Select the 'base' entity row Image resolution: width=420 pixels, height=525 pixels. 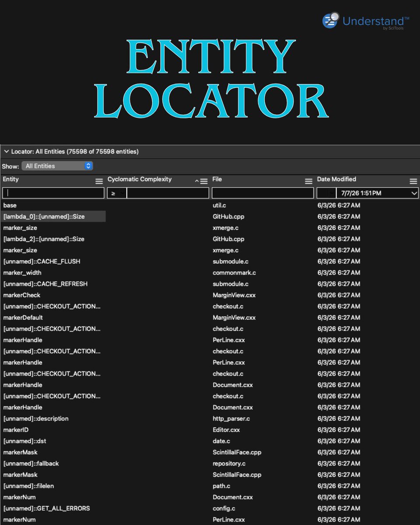coord(10,205)
